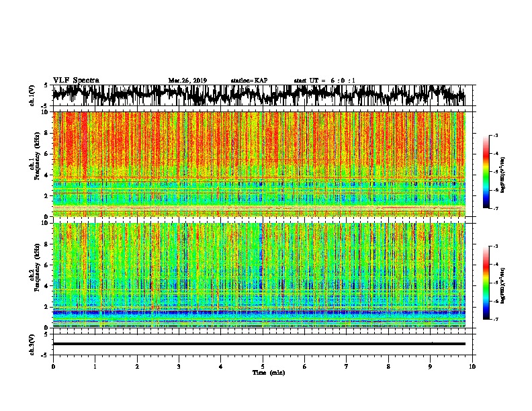Click the "-7" label on ch.2 colorbar
Viewport: 532px width, 411px height.
[496, 319]
